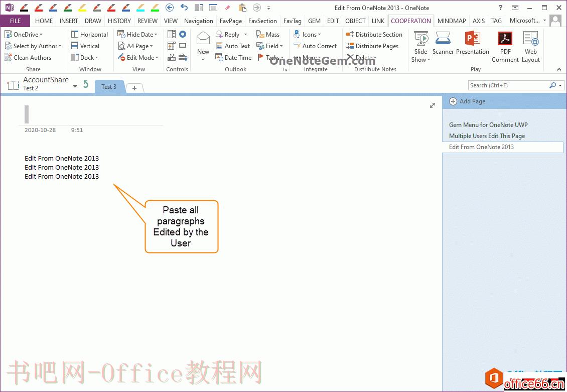Expand Select by Author menu

pos(33,46)
